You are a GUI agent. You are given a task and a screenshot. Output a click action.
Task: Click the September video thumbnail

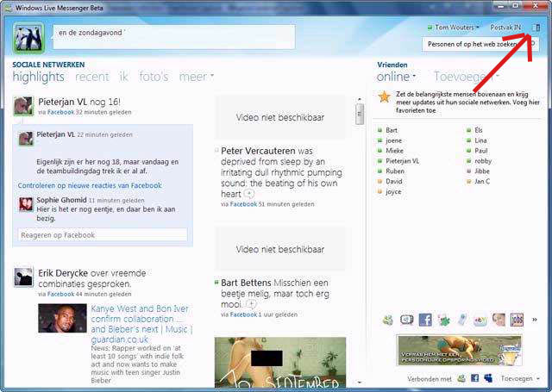[280, 363]
